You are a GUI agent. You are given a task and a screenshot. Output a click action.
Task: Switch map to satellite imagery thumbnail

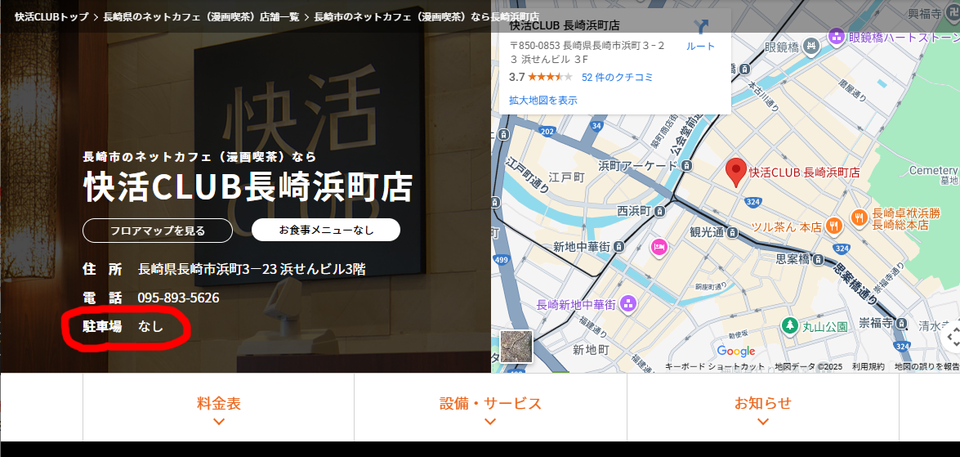coord(517,346)
